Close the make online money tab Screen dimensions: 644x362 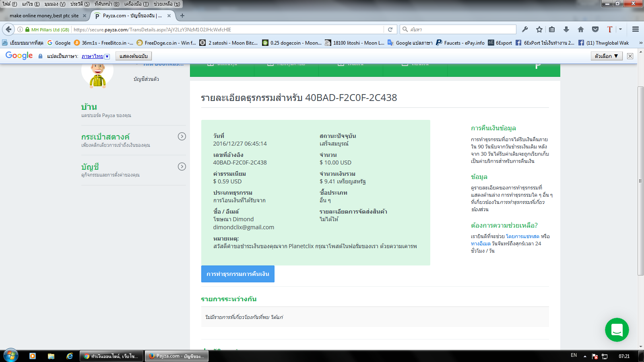coord(85,16)
